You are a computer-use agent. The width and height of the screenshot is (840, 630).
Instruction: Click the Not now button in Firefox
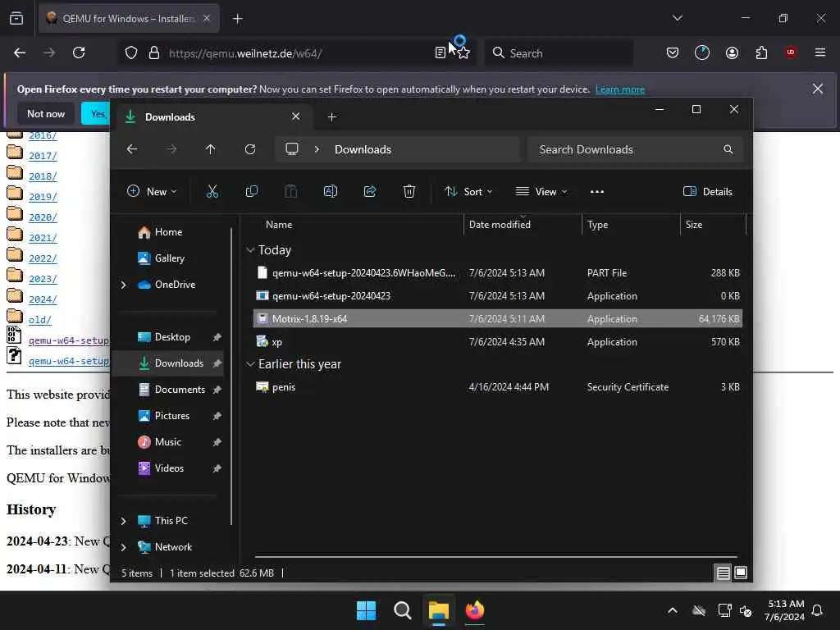46,113
